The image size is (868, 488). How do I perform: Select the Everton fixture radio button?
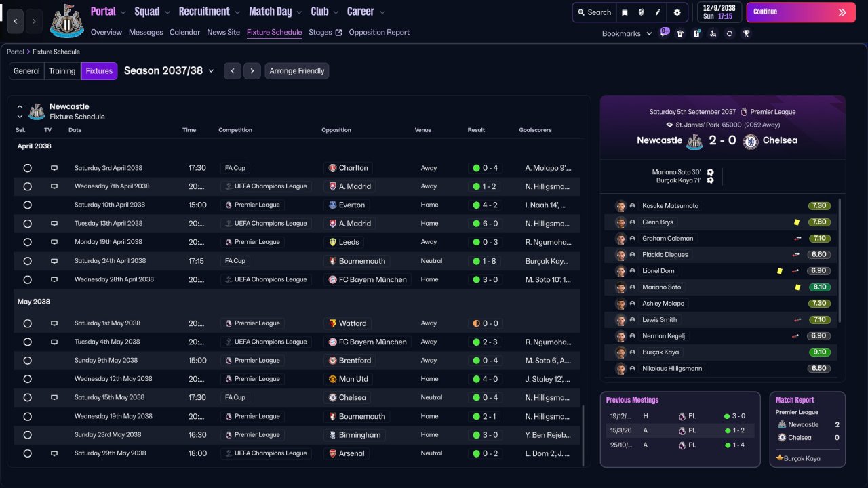[27, 205]
